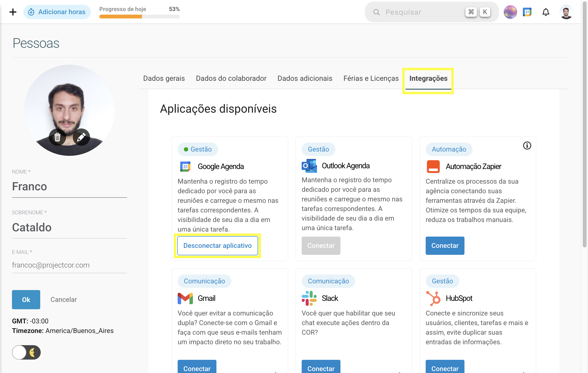This screenshot has height=373, width=588.
Task: Edit profile photo with pencil icon
Action: pyautogui.click(x=81, y=137)
